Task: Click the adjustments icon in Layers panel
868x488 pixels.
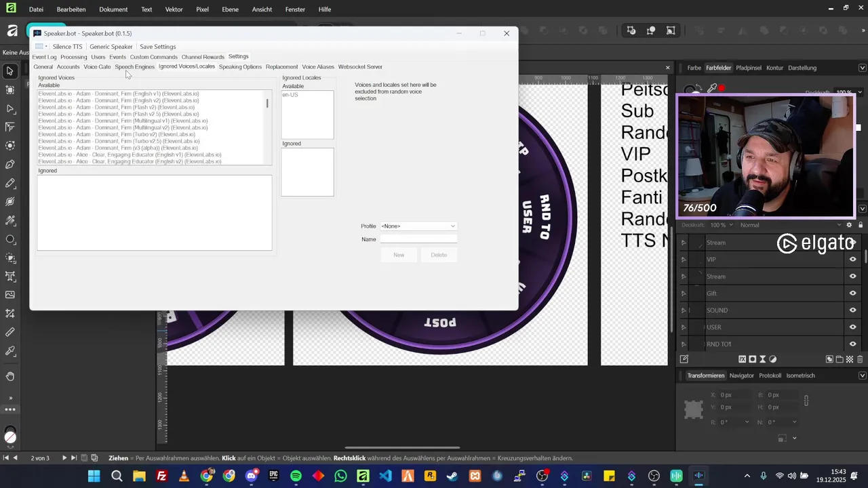Action: coord(773,359)
